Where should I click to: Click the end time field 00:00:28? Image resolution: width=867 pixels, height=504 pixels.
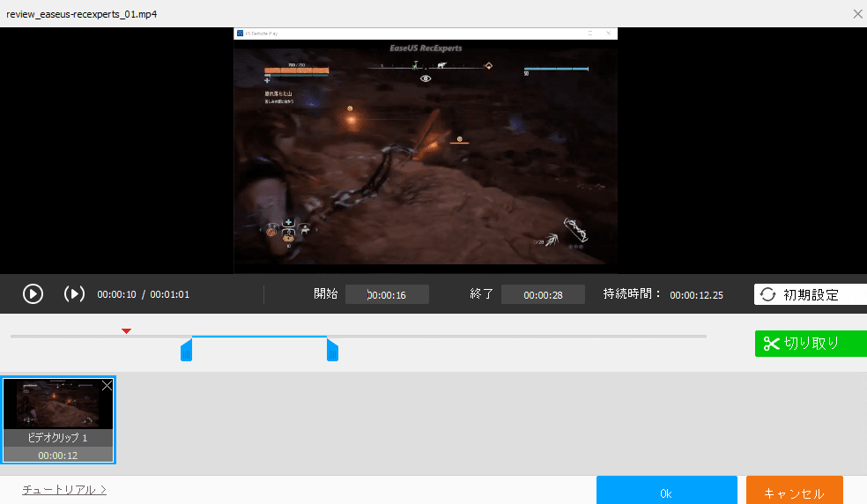click(543, 295)
